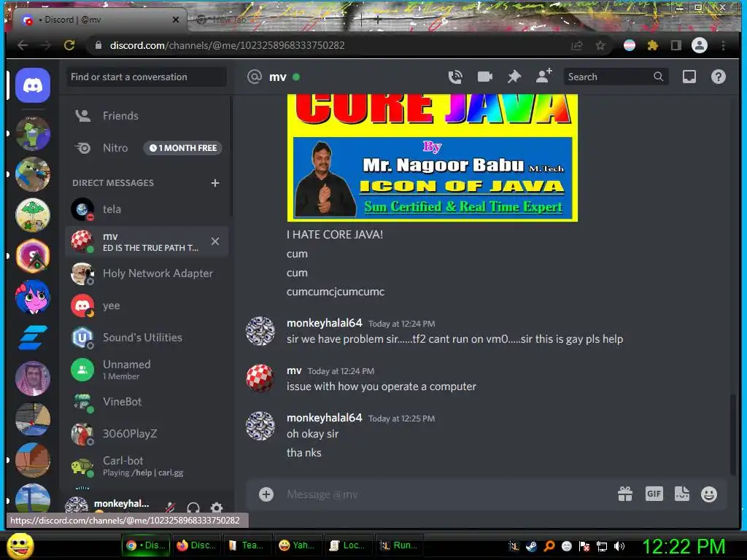
Task: Open the sticker picker
Action: (x=682, y=494)
